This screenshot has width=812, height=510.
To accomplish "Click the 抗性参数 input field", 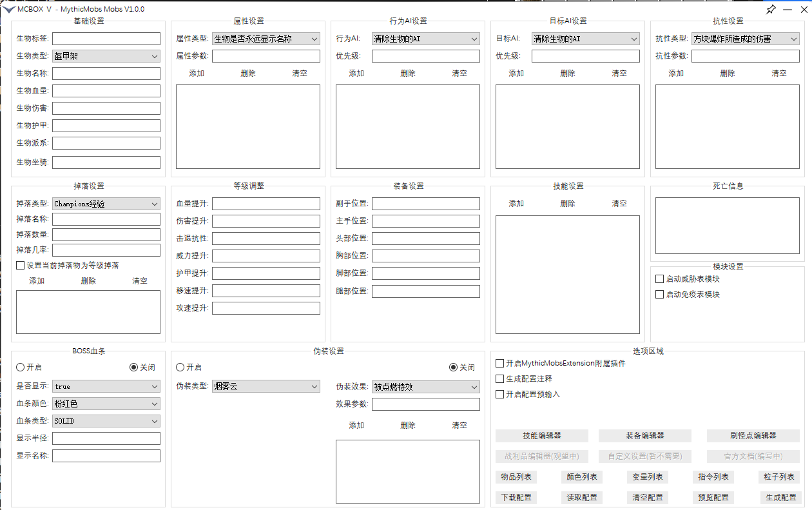I will (x=746, y=56).
